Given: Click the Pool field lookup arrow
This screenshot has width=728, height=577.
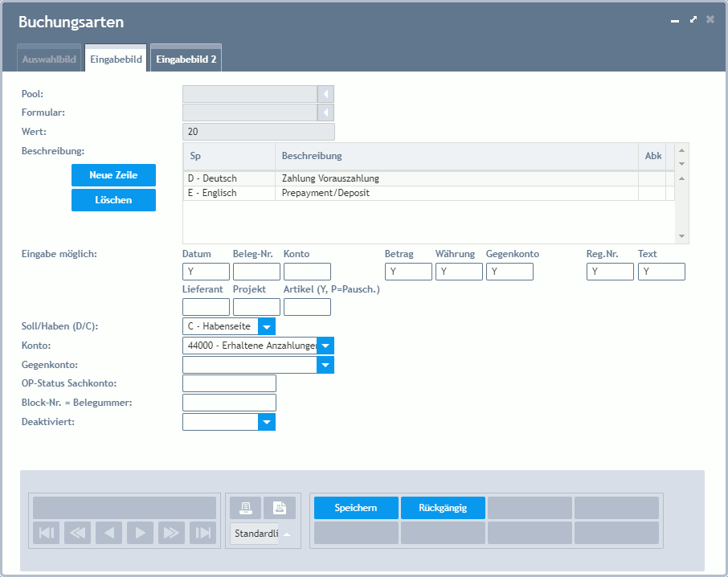Looking at the screenshot, I should 325,94.
